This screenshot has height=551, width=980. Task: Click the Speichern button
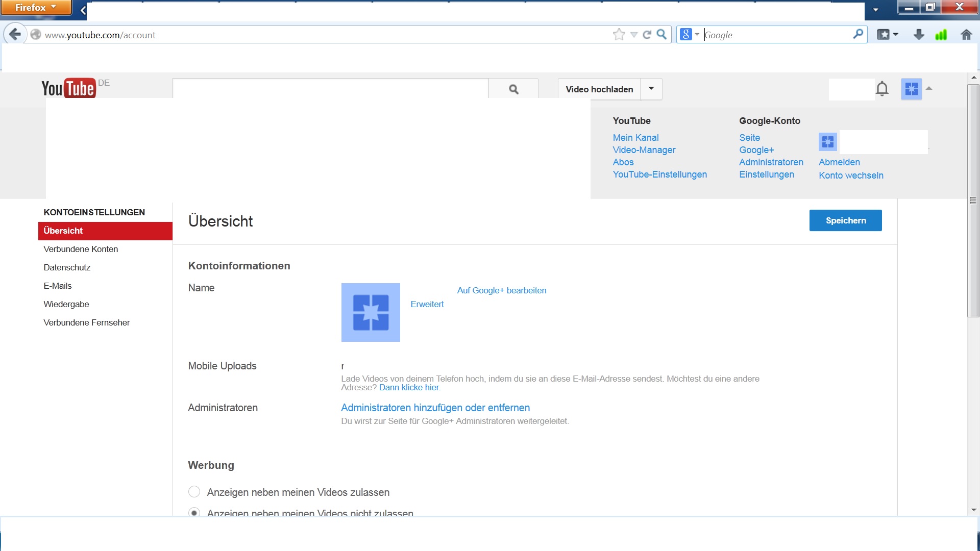coord(845,220)
